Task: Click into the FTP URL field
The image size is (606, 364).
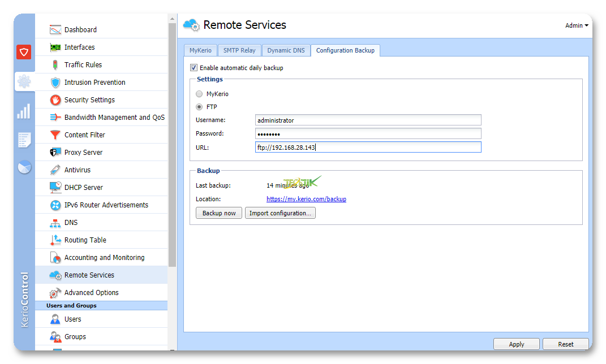Action: point(368,148)
